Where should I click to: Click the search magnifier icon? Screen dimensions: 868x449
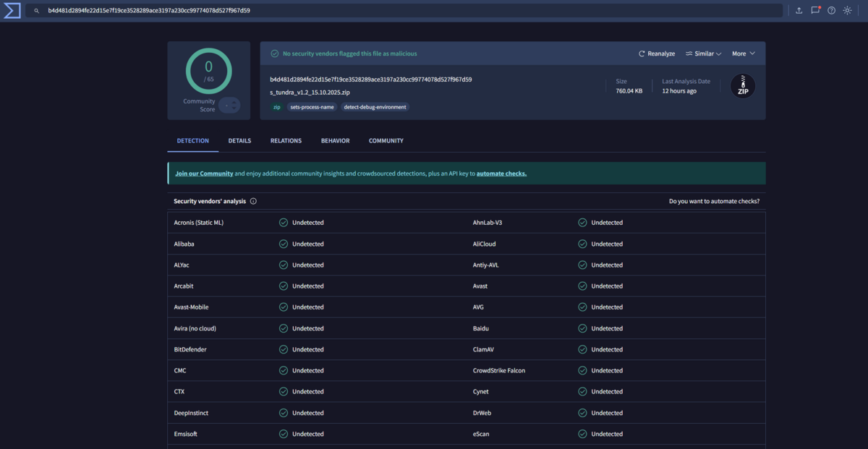click(x=37, y=11)
